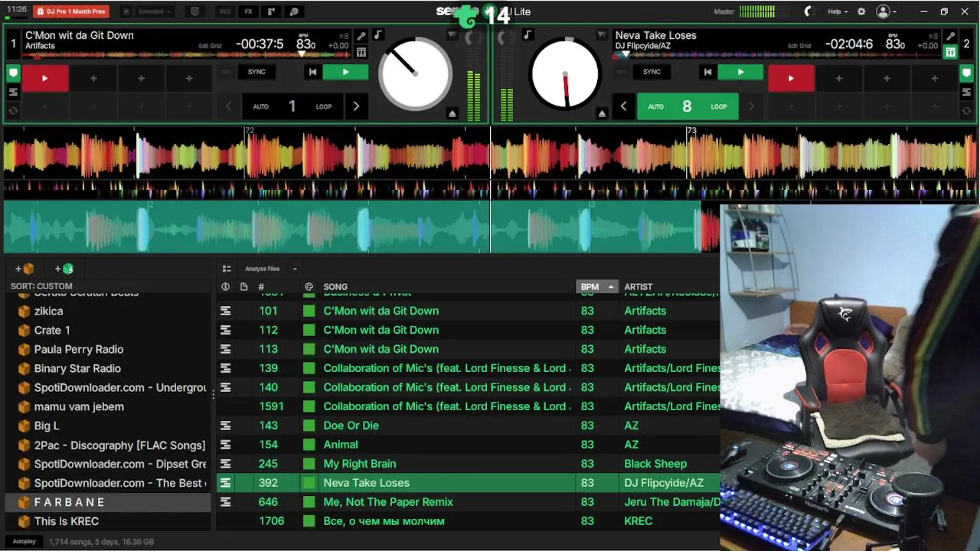The height and width of the screenshot is (551, 980).
Task: Open Deck 1 stems microphone icon
Action: [361, 36]
